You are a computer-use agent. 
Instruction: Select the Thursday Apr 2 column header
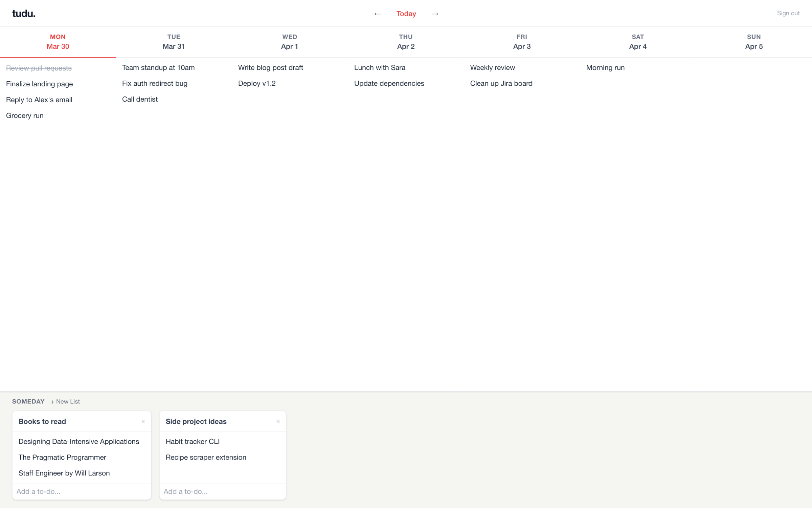coord(406,42)
